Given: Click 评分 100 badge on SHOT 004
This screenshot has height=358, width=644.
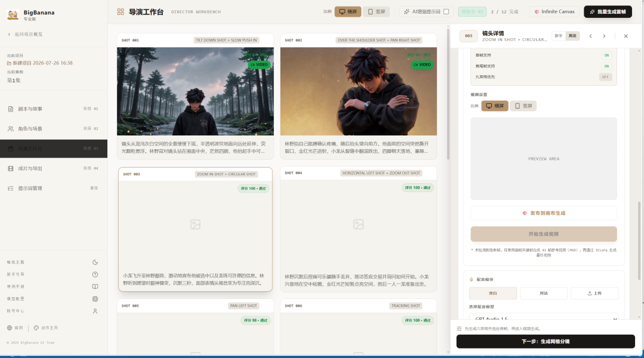Looking at the screenshot, I should pyautogui.click(x=417, y=187).
